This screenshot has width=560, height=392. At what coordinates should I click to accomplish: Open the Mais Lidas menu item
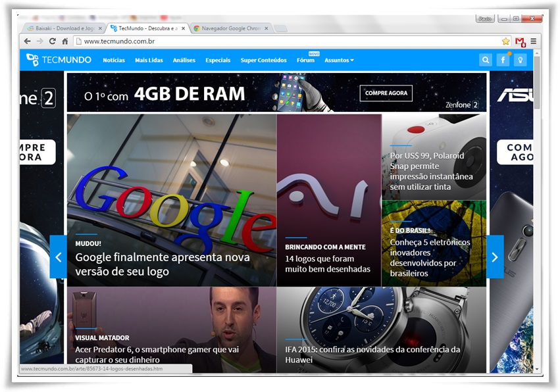(x=149, y=61)
